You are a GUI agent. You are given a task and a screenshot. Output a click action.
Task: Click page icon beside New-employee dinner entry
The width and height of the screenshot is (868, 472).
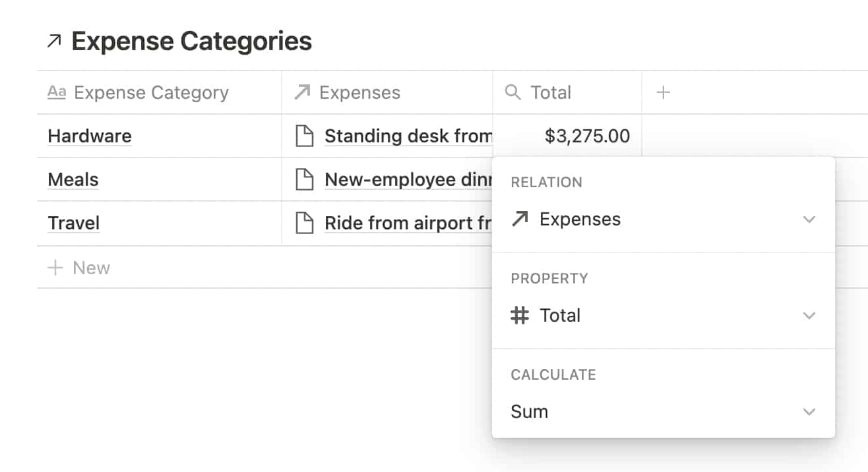tap(304, 180)
